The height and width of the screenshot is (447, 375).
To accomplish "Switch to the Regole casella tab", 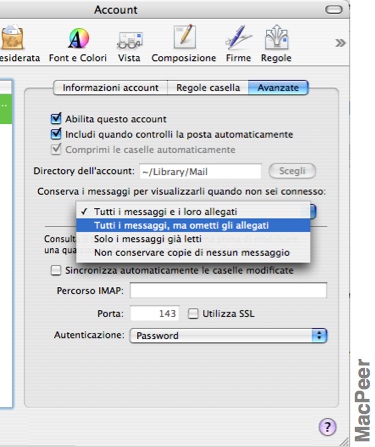I will (x=208, y=88).
